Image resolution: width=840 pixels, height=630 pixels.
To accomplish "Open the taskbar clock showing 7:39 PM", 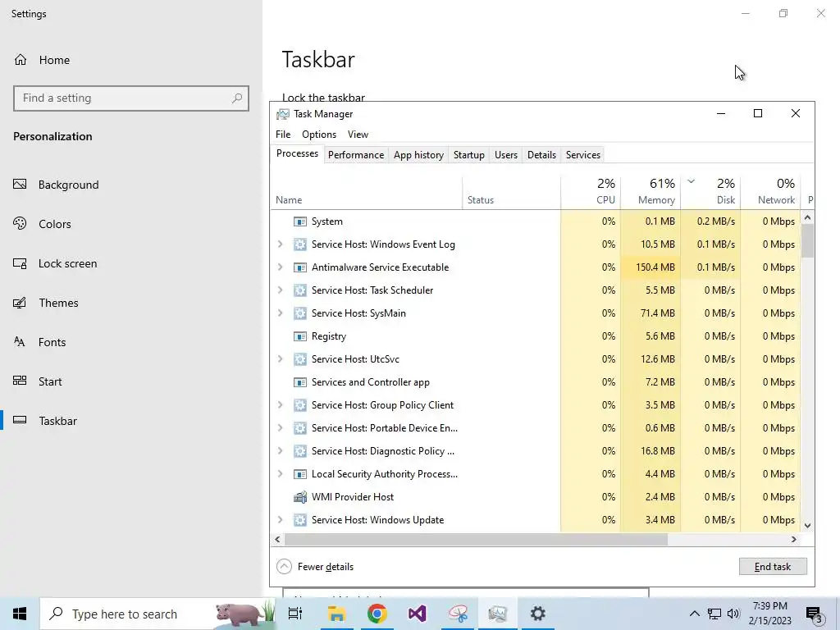I will (x=769, y=614).
